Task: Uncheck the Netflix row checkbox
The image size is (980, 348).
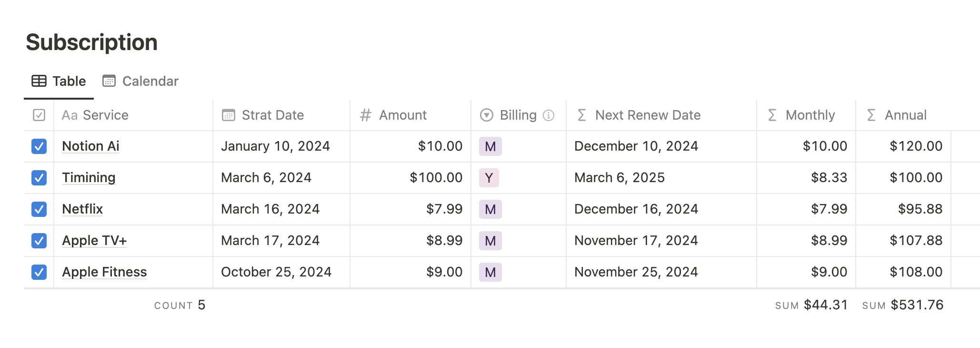Action: (x=39, y=209)
